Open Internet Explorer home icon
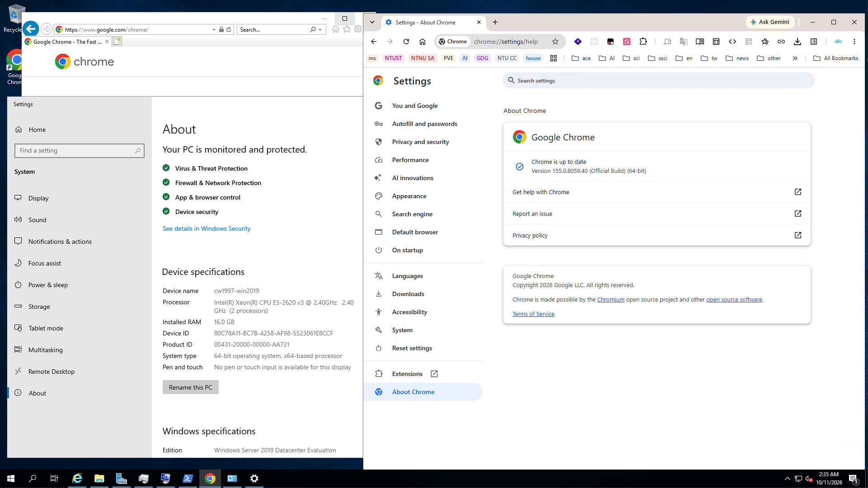868x488 pixels. coord(335,29)
